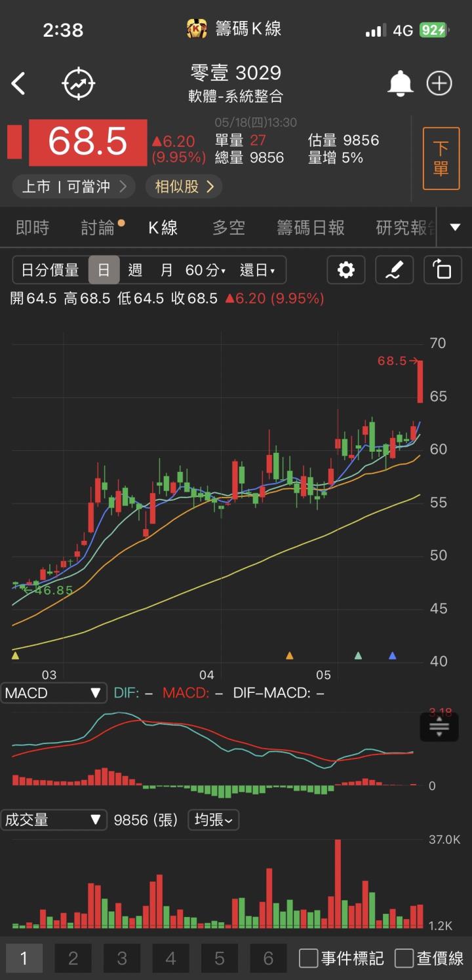Screen dimensions: 472x980
Task: Open 相似股 similar stocks
Action: coord(184,187)
